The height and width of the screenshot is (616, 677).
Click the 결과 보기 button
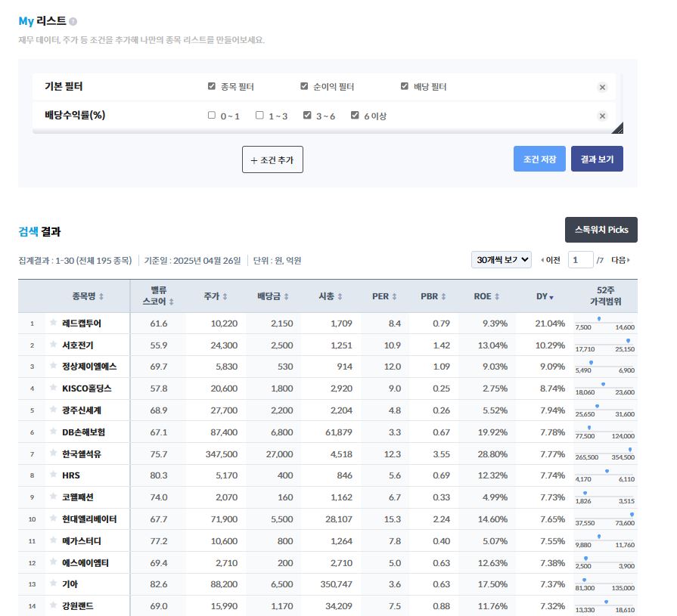tap(597, 159)
